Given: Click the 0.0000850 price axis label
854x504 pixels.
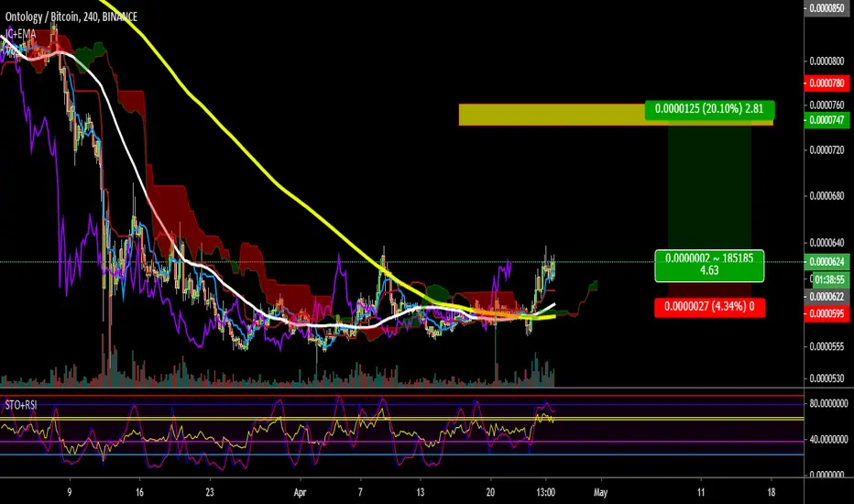Looking at the screenshot, I should click(827, 8).
